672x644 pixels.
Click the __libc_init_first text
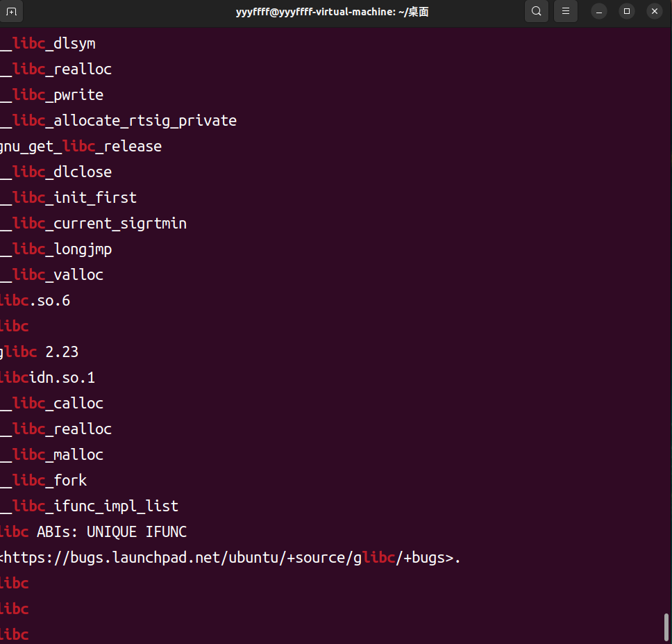[x=69, y=198]
